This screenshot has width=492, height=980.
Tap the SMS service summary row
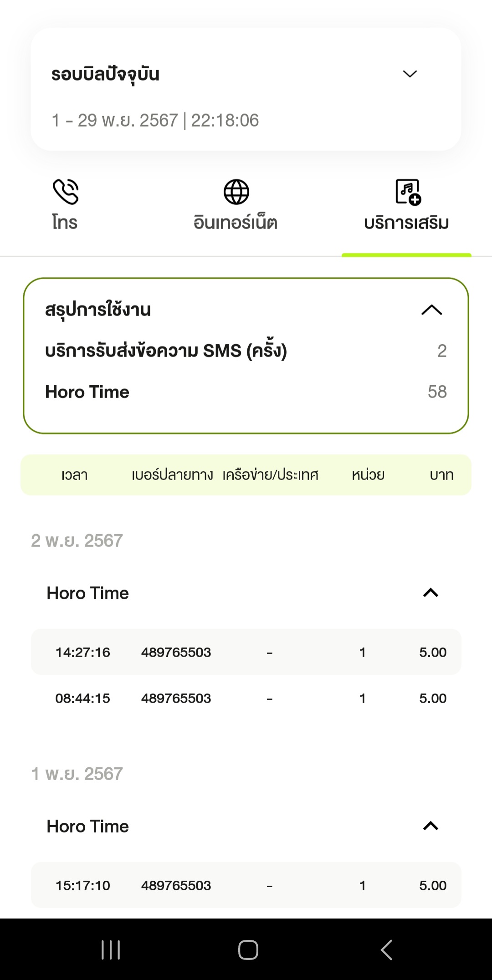(246, 351)
